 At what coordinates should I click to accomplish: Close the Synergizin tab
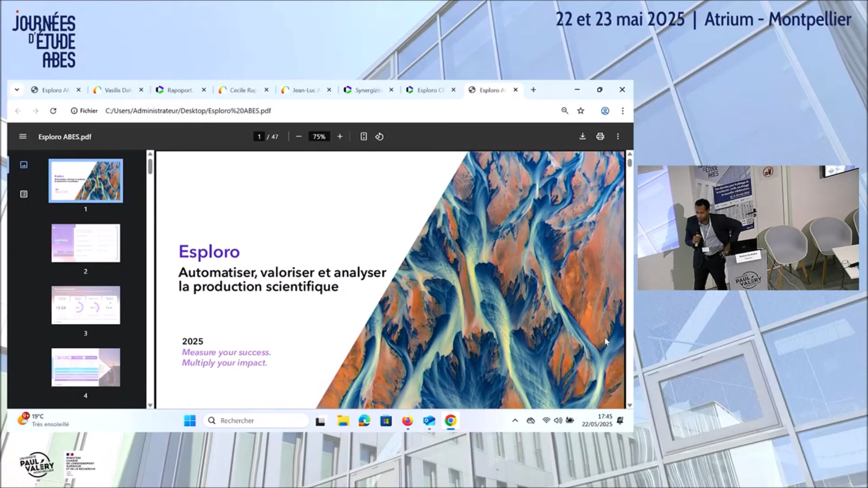(x=392, y=90)
